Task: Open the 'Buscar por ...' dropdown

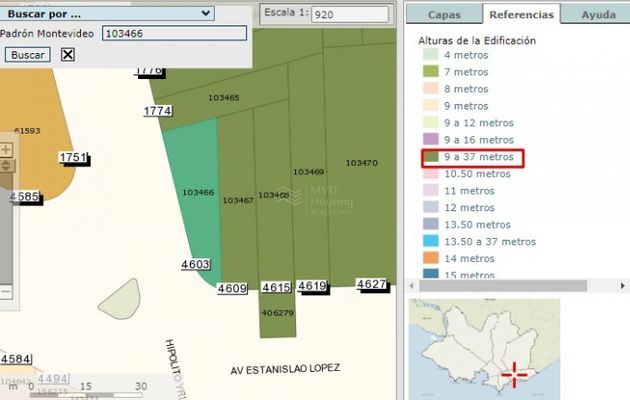Action: (108, 13)
